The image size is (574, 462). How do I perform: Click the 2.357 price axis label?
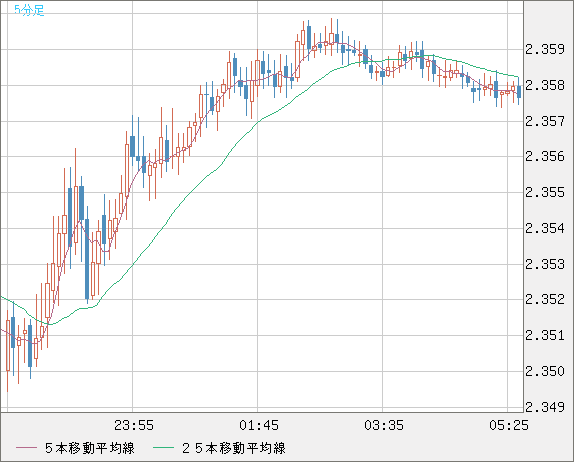click(545, 121)
